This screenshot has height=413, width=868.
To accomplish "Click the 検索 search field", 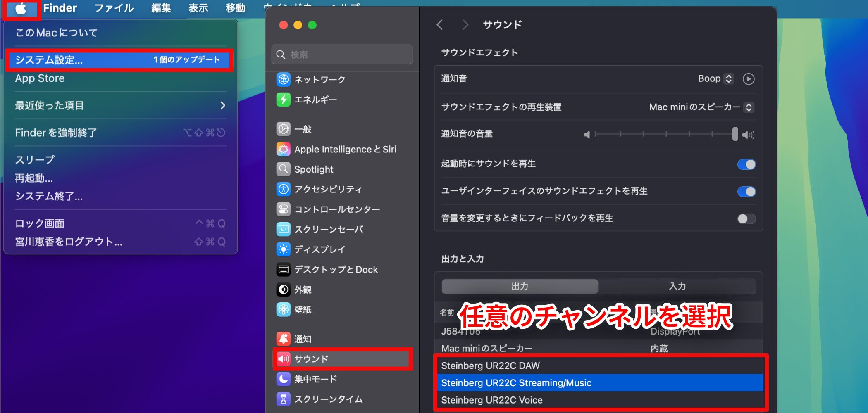I will point(342,55).
